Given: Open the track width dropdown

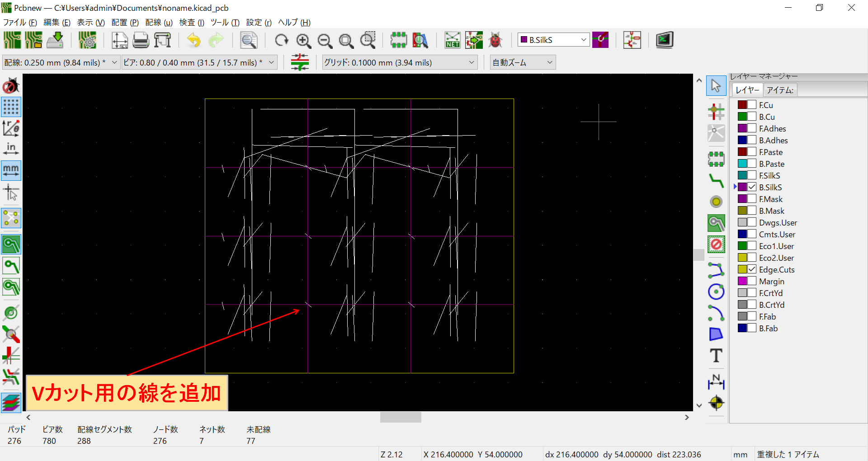Looking at the screenshot, I should coord(113,62).
